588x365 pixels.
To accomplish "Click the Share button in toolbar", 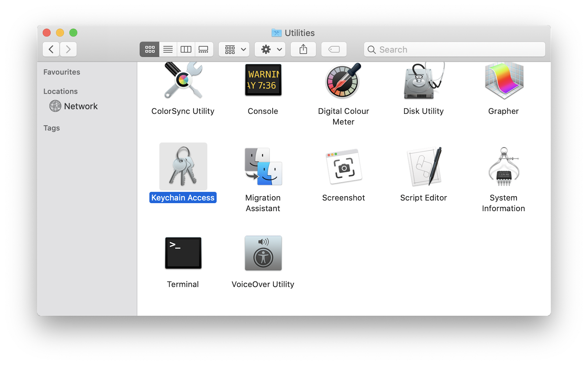I will click(303, 49).
